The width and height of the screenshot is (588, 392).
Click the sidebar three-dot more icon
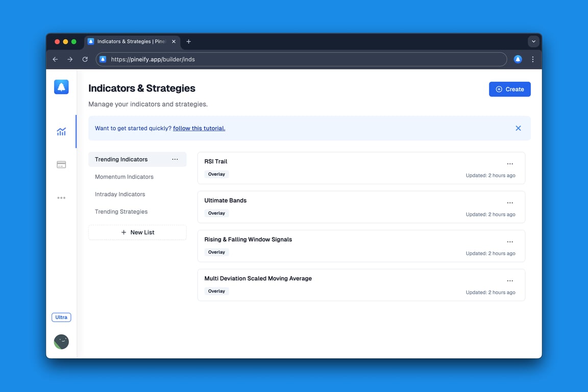pyautogui.click(x=61, y=198)
